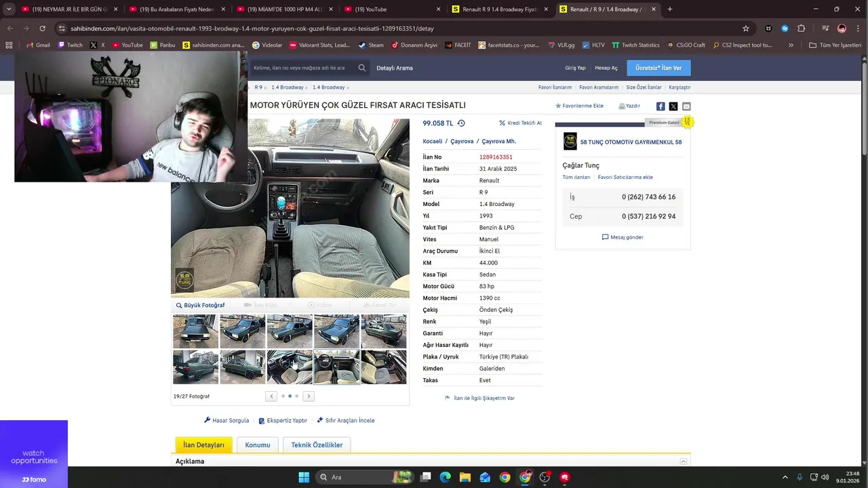The height and width of the screenshot is (488, 868).
Task: Select the Konumu tab
Action: point(258,445)
